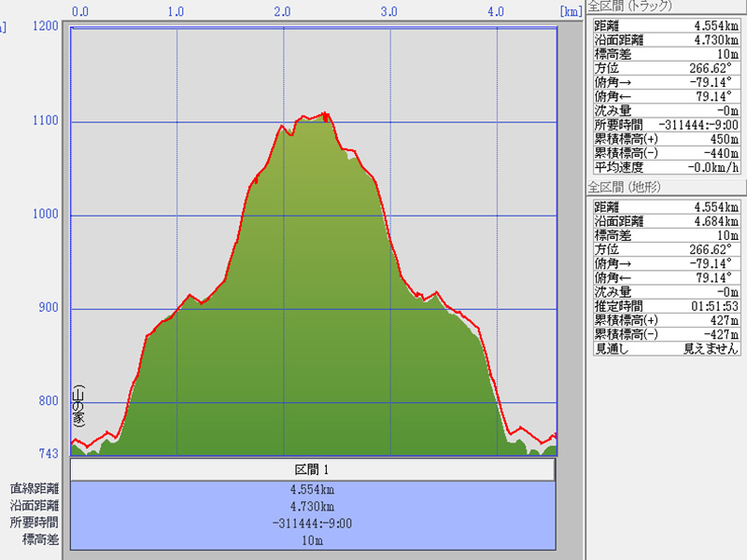This screenshot has height=560, width=747.
Task: Click the 標高差 10m value under 区間 1
Action: pos(313,539)
